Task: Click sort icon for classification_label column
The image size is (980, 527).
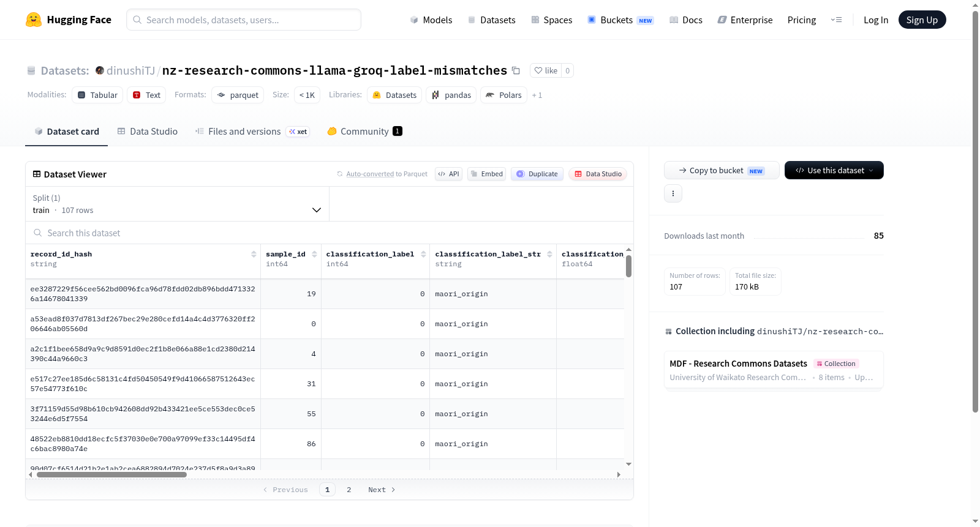Action: tap(423, 254)
